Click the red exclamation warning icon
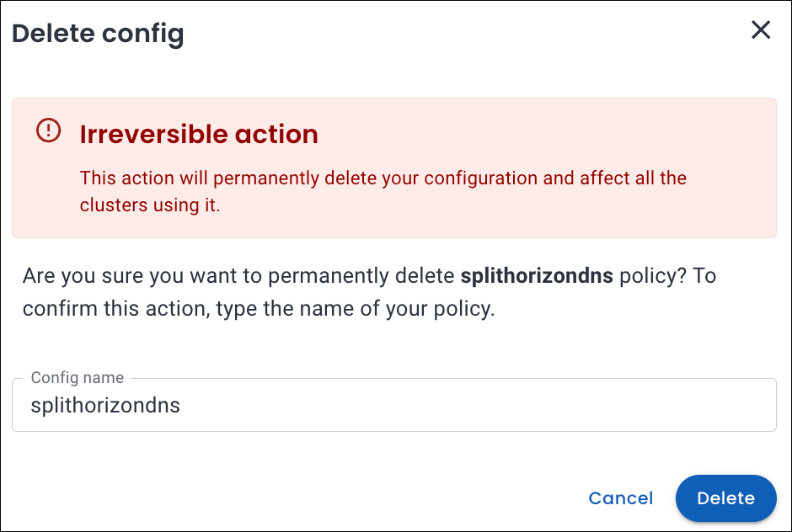 click(49, 130)
